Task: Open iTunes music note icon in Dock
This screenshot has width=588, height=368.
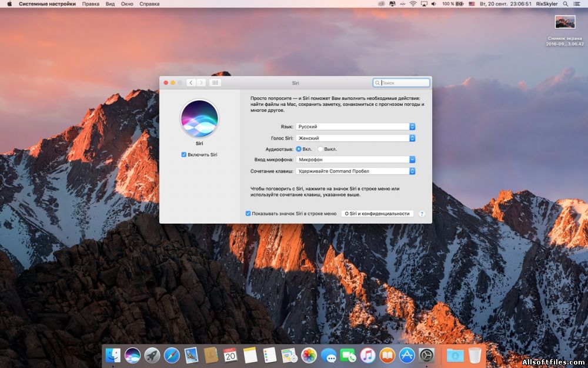Action: (367, 355)
